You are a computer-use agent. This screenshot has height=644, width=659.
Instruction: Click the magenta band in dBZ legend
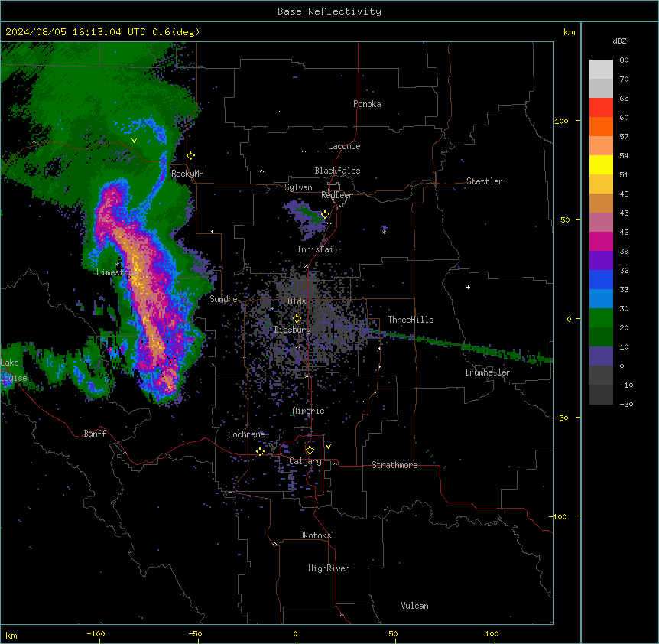coord(601,241)
